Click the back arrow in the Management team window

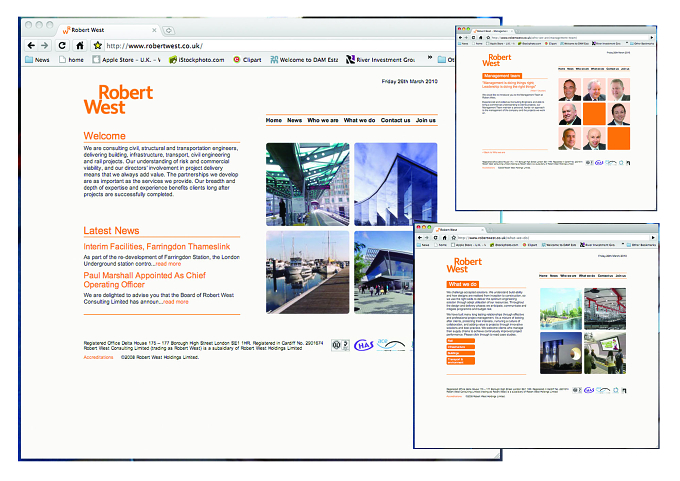(x=461, y=38)
